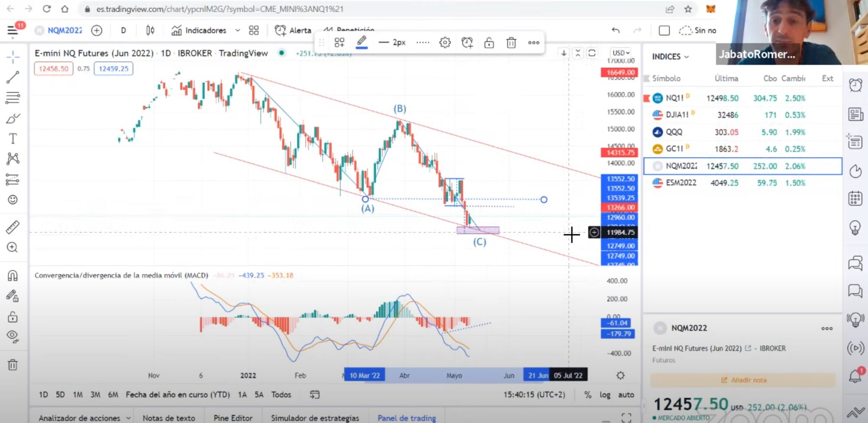Image resolution: width=868 pixels, height=423 pixels.
Task: Open the go-to-date calendar icon
Action: pos(315,394)
